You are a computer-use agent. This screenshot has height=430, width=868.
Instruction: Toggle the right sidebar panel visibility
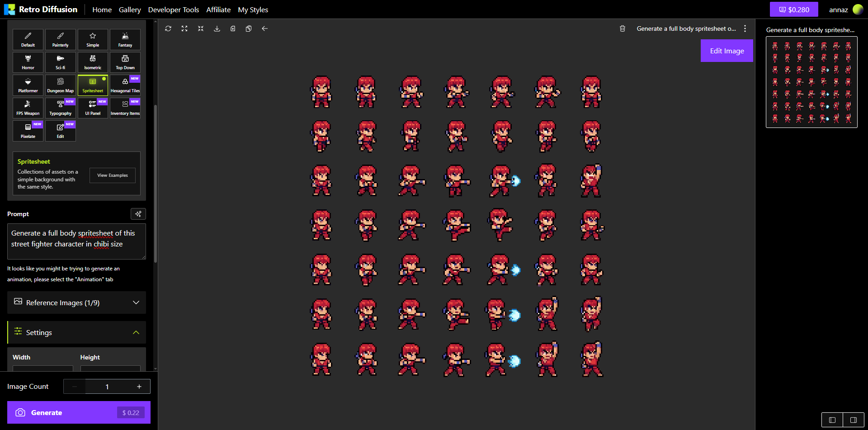pyautogui.click(x=854, y=420)
